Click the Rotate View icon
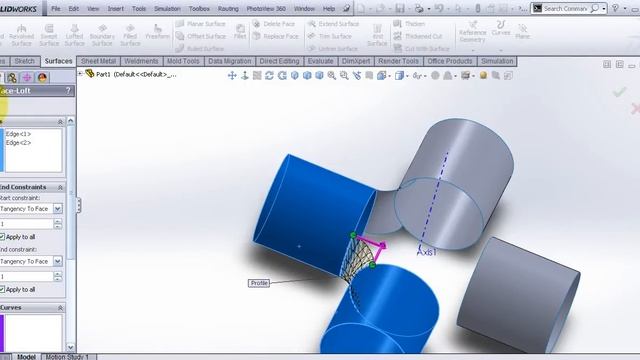Image resolution: width=640 pixels, height=360 pixels. click(269, 76)
